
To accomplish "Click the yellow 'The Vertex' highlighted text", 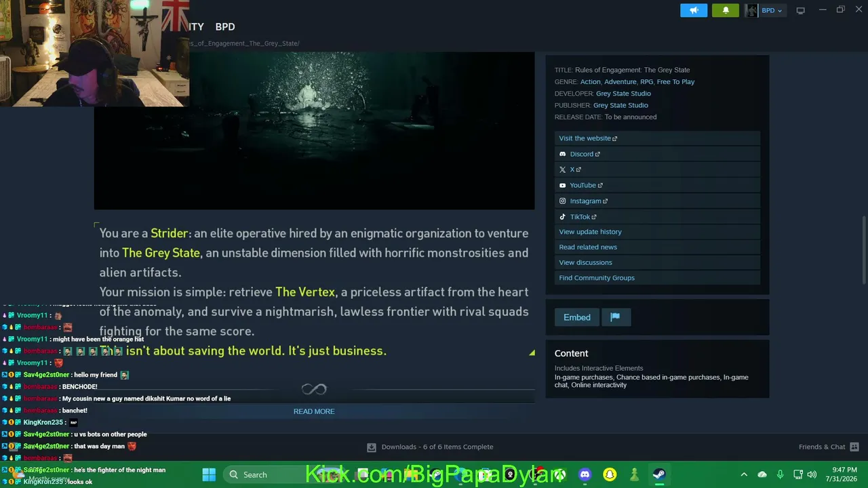I will [305, 292].
